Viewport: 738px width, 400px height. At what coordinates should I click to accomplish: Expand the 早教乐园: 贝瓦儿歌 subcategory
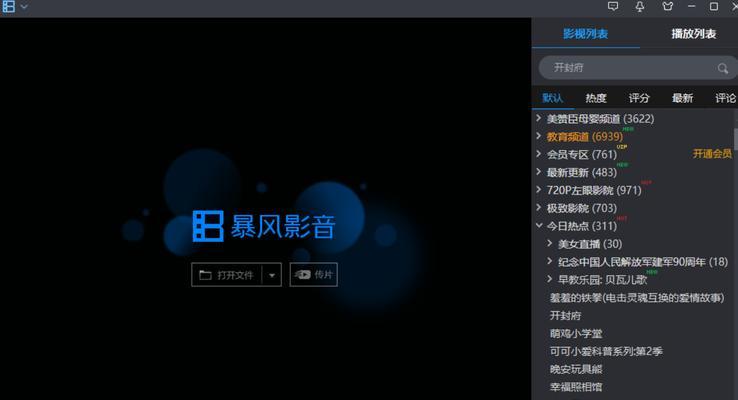550,279
